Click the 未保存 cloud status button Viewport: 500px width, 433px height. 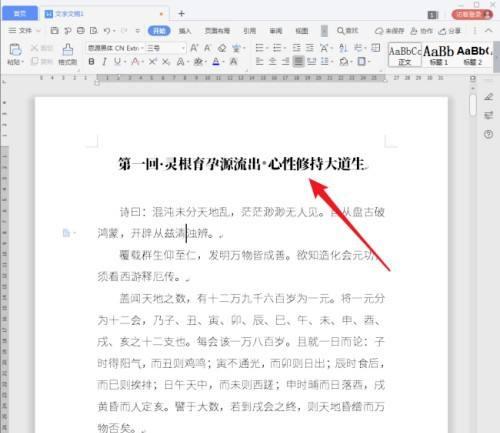pyautogui.click(x=389, y=31)
